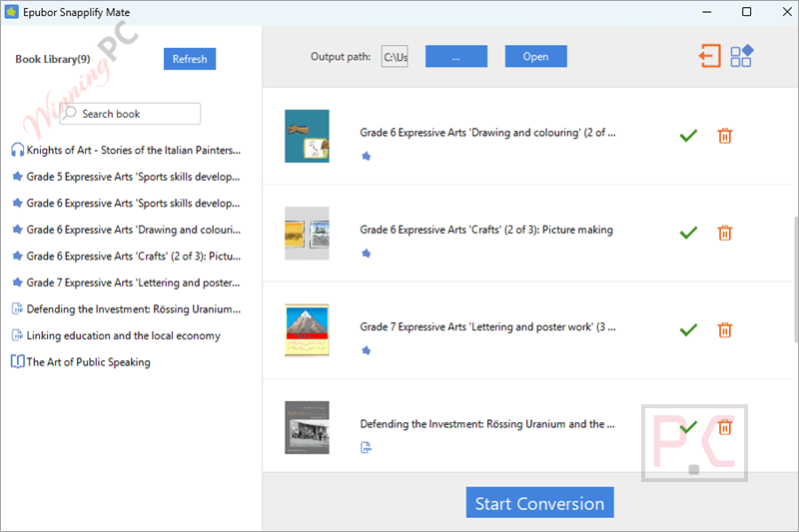799x532 pixels.
Task: Delete Grade 6 Drawing and colouring from queue
Action: coord(725,136)
